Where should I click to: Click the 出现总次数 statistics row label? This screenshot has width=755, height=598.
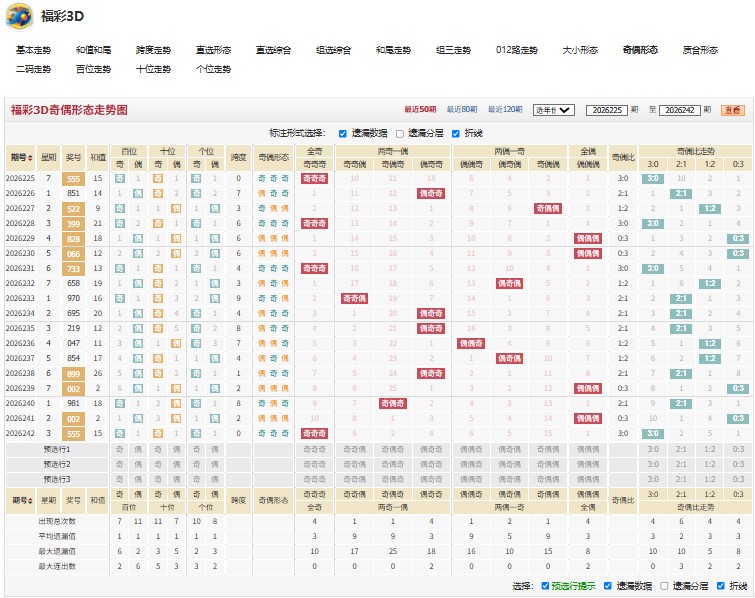click(x=57, y=521)
